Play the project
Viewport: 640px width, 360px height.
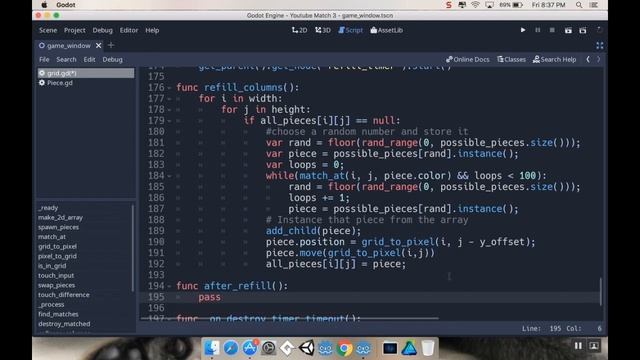click(x=523, y=30)
